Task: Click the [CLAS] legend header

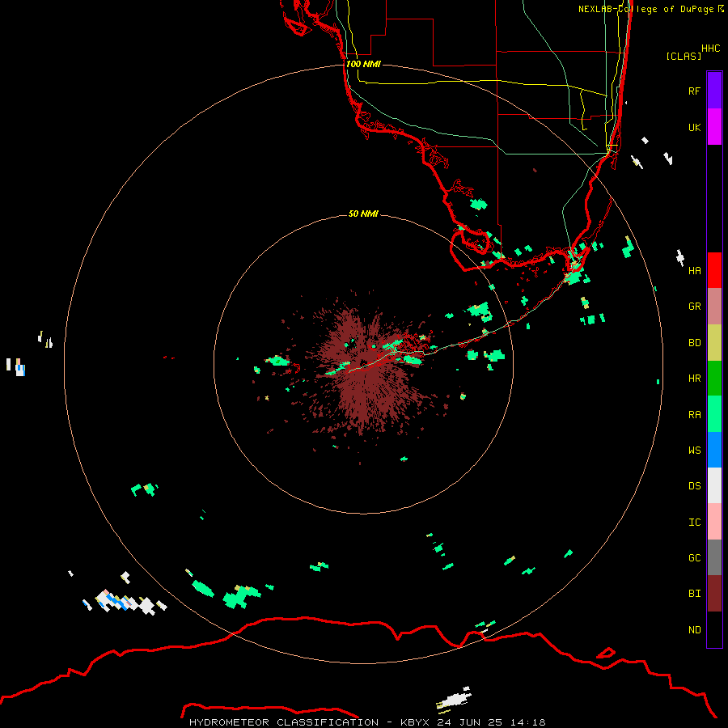Action: [684, 56]
